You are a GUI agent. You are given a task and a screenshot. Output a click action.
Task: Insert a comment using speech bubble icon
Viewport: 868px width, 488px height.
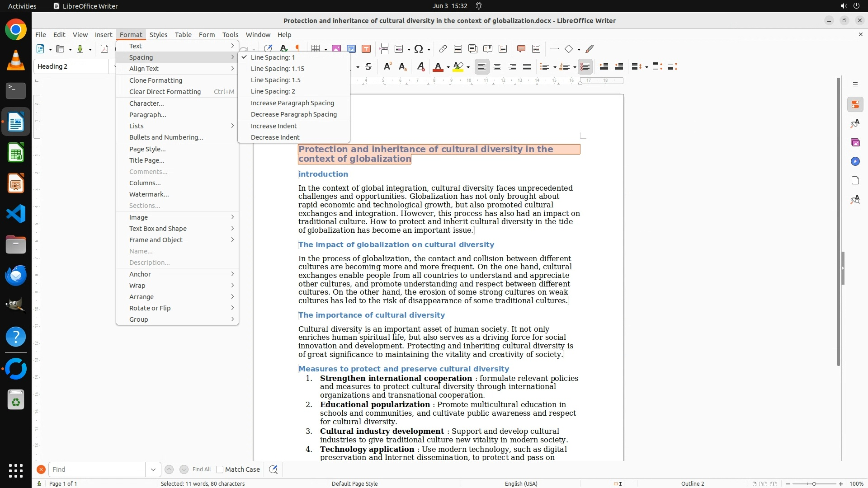(x=521, y=49)
